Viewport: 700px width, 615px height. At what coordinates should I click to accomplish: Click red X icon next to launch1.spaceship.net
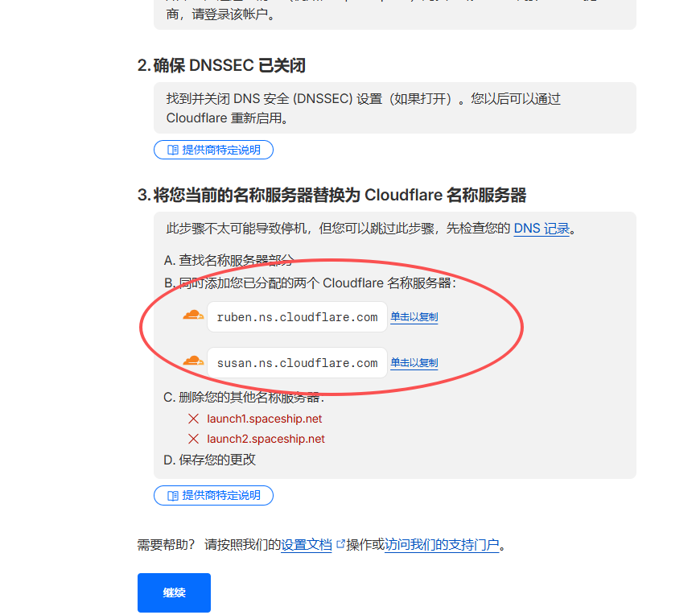193,419
